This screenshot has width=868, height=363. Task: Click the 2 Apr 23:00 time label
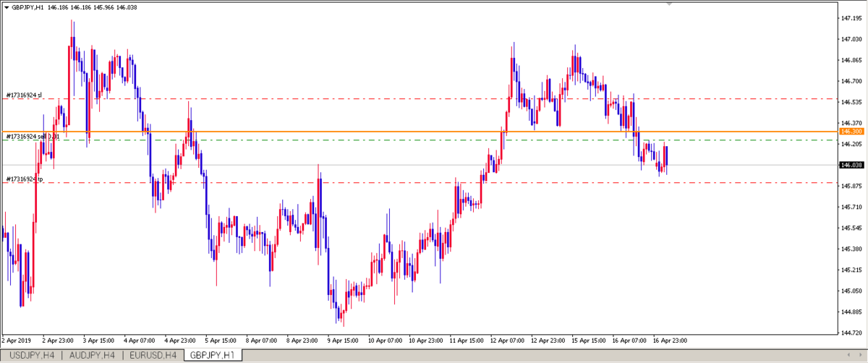58,340
